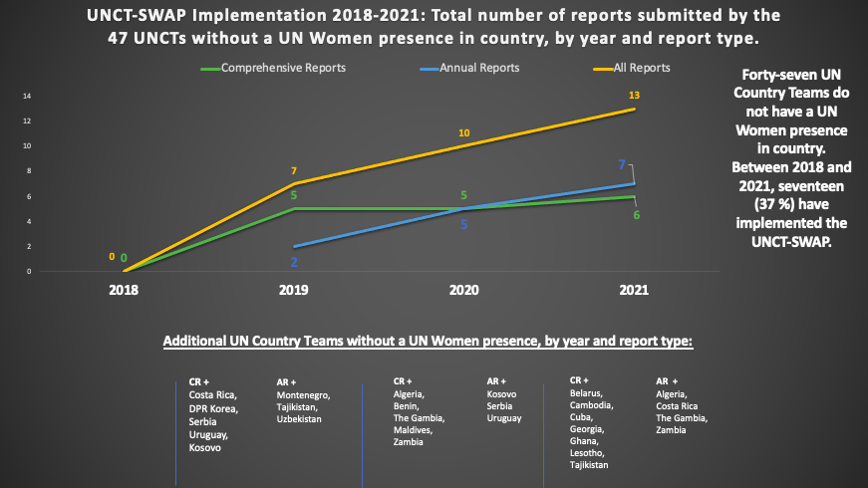The image size is (868, 488).
Task: Select the 'Forty-seven UN Country Teams' side paragraph
Action: coord(791,158)
